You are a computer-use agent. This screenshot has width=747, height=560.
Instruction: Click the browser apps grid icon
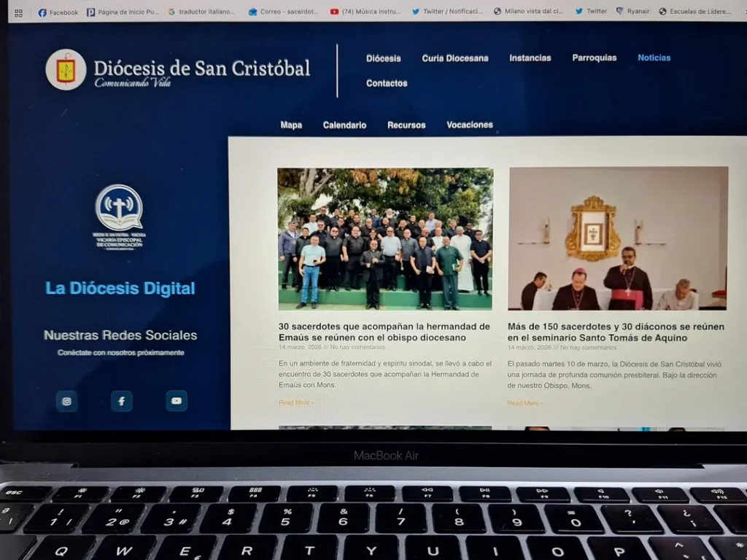click(18, 12)
